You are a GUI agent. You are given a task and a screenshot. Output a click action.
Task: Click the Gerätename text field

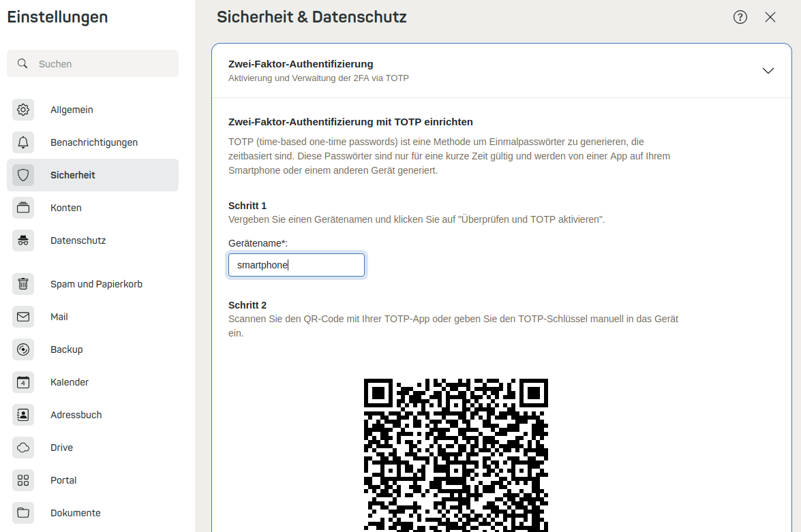click(x=297, y=265)
